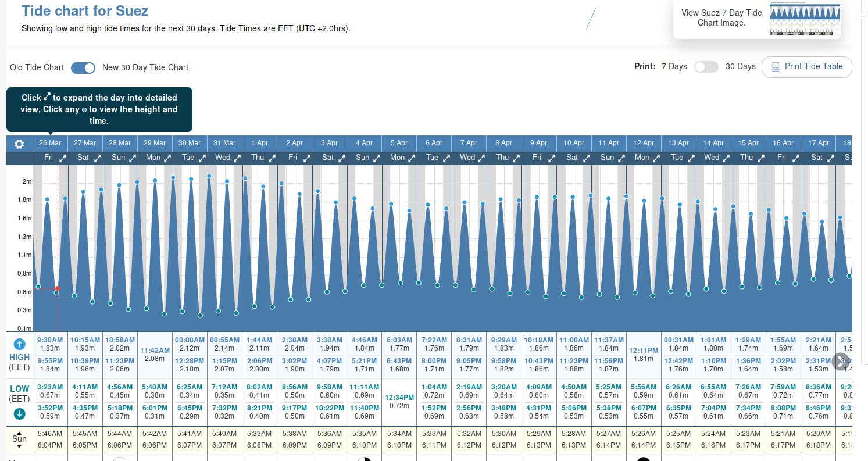Click expand arrows icon for Mon 5 Apr
The height and width of the screenshot is (461, 868).
[x=412, y=158]
